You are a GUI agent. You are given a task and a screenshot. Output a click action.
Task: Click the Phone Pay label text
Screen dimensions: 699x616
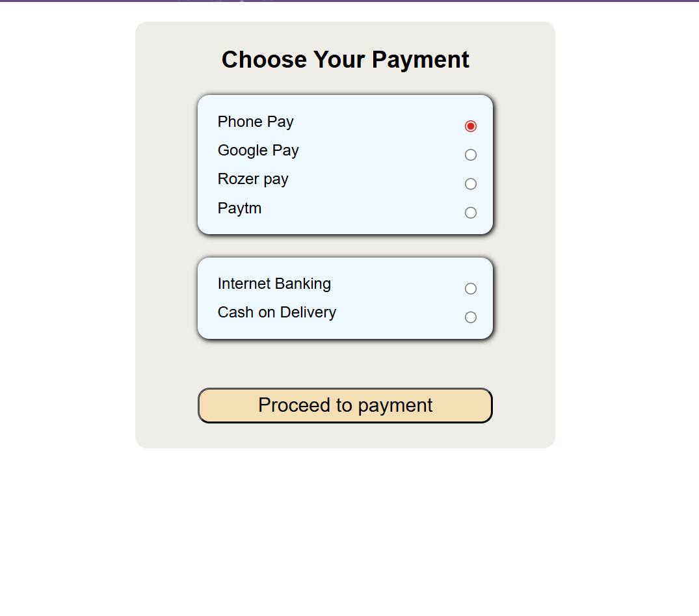point(256,122)
